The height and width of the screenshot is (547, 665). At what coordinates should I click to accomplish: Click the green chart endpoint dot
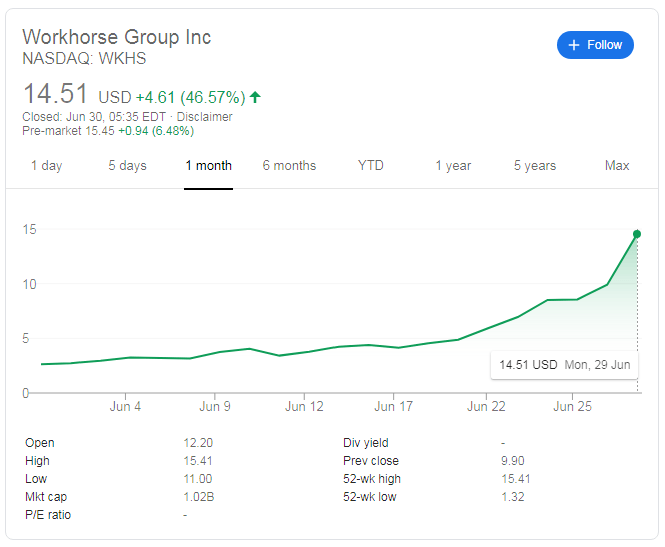point(637,234)
